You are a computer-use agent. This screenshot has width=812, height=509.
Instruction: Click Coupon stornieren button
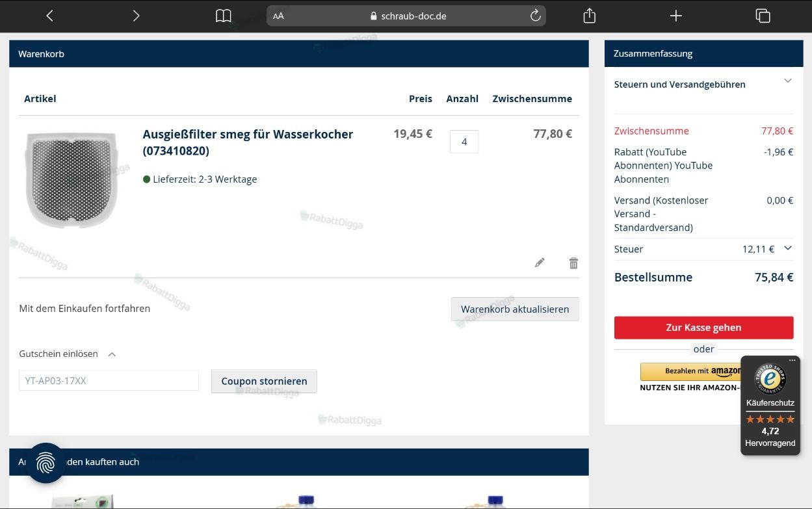[264, 381]
